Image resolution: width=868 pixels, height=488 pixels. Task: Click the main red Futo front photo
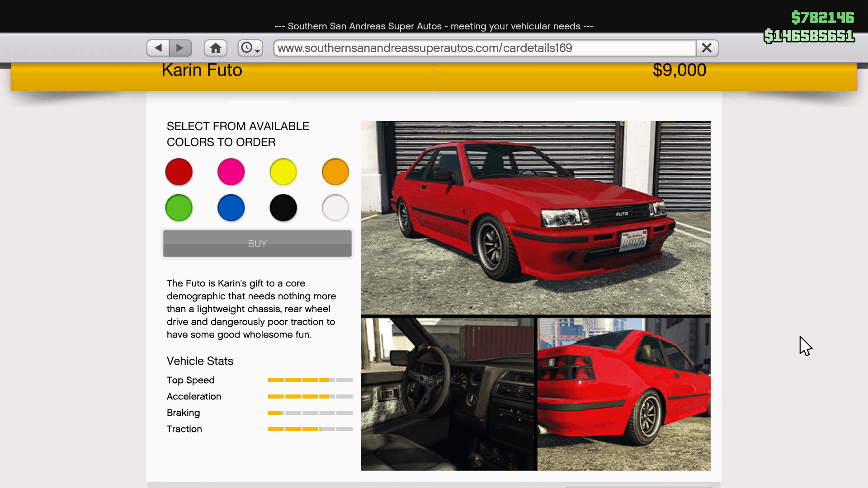[535, 217]
